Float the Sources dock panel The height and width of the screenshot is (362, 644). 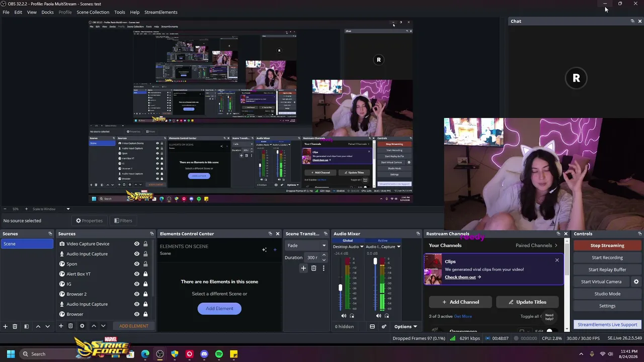tap(151, 234)
